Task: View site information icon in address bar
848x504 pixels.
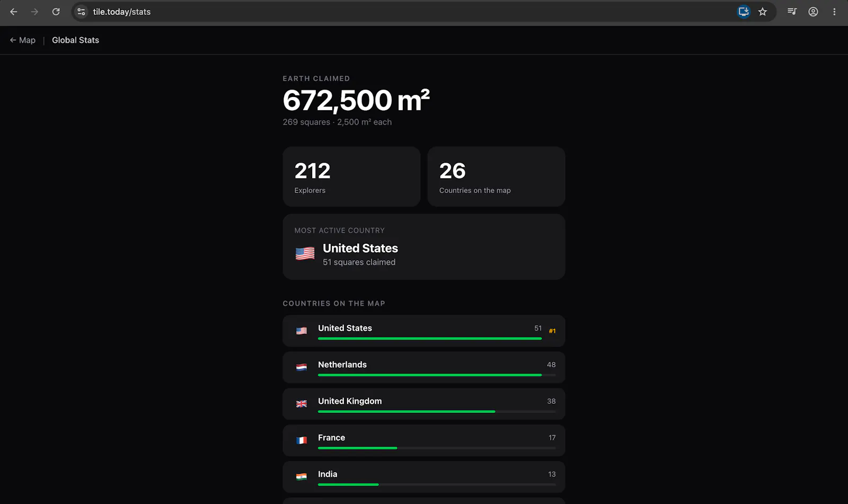Action: click(81, 12)
